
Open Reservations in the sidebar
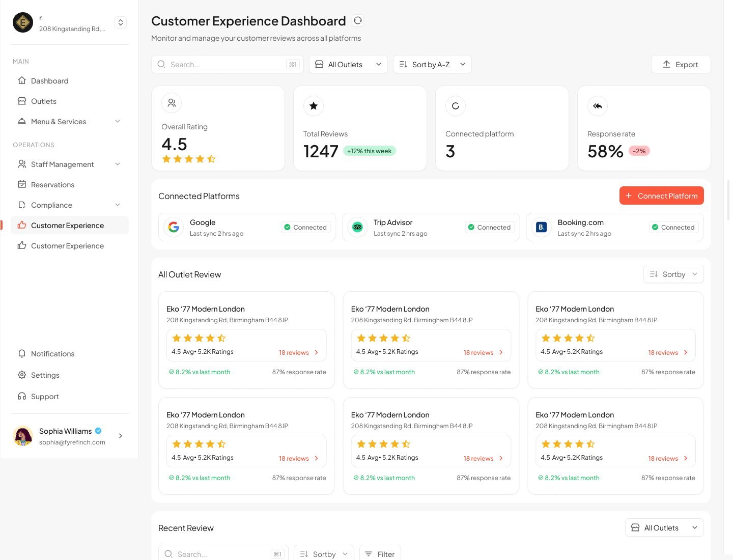coord(70,184)
